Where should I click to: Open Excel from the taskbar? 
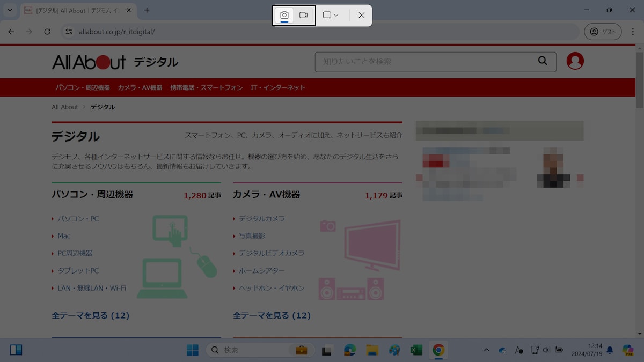point(416,350)
